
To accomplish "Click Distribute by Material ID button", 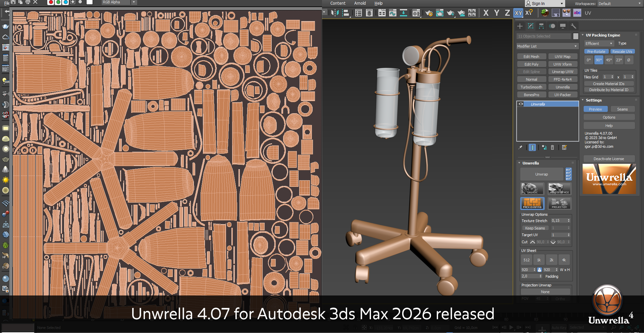I will pyautogui.click(x=609, y=90).
